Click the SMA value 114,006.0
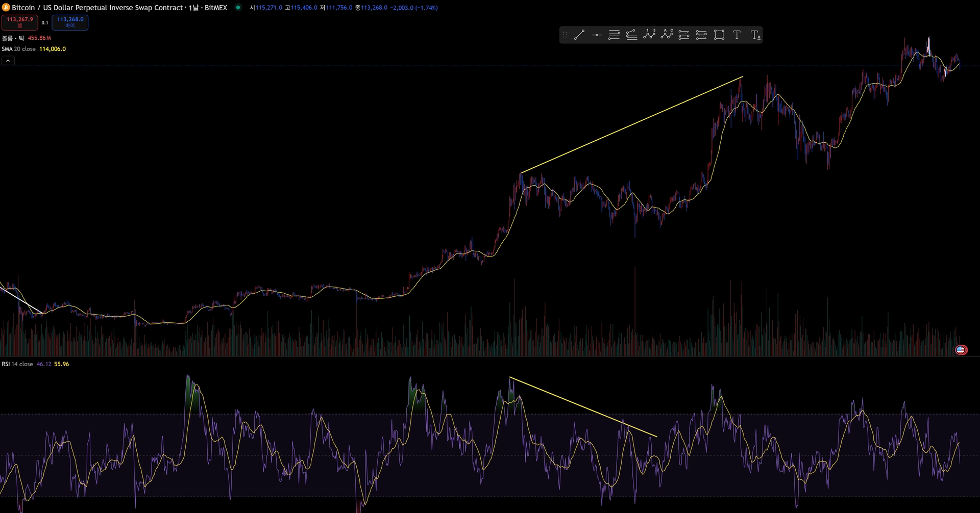This screenshot has width=980, height=513. 53,49
